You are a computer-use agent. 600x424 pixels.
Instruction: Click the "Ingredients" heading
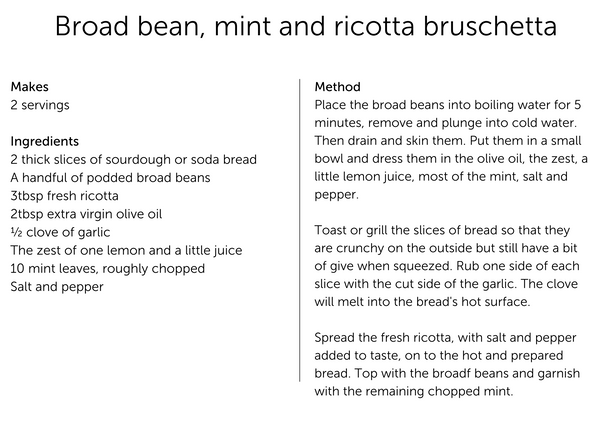[45, 141]
